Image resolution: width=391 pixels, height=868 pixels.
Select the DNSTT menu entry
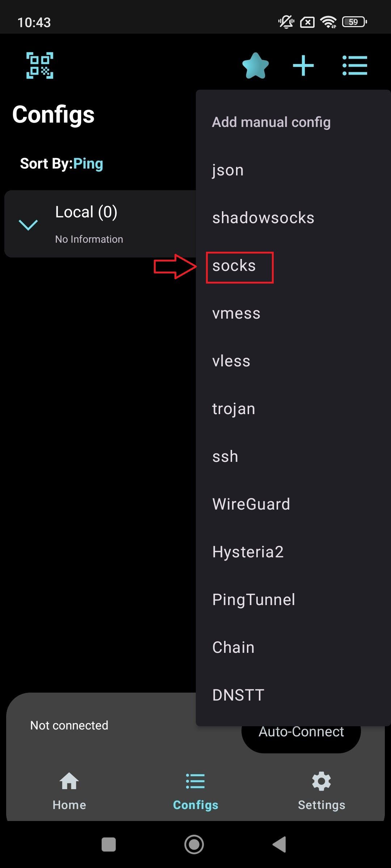click(238, 695)
